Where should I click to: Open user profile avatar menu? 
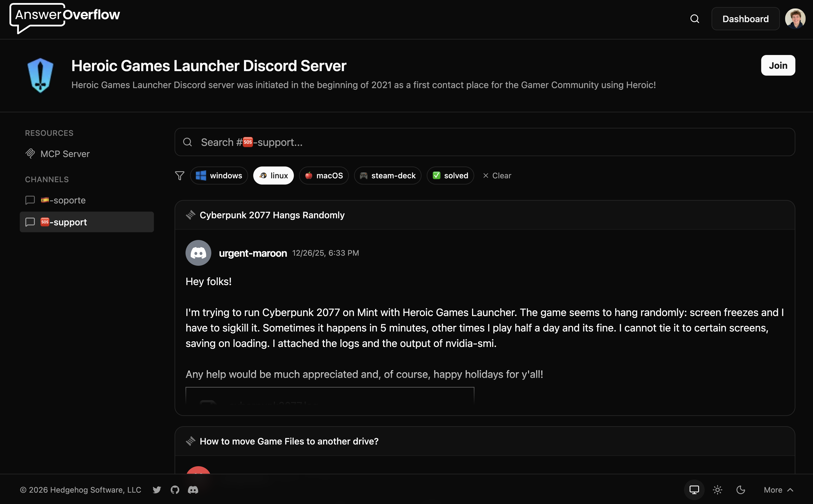[795, 19]
